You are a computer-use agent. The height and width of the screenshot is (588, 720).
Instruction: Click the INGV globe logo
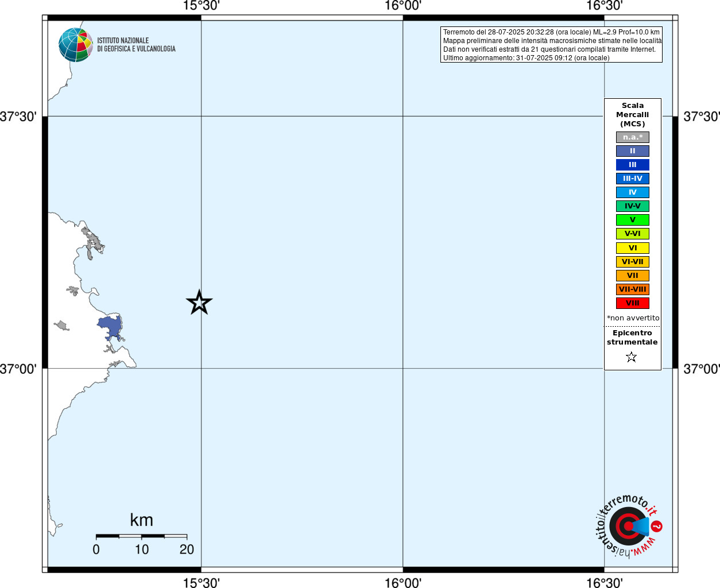(76, 45)
